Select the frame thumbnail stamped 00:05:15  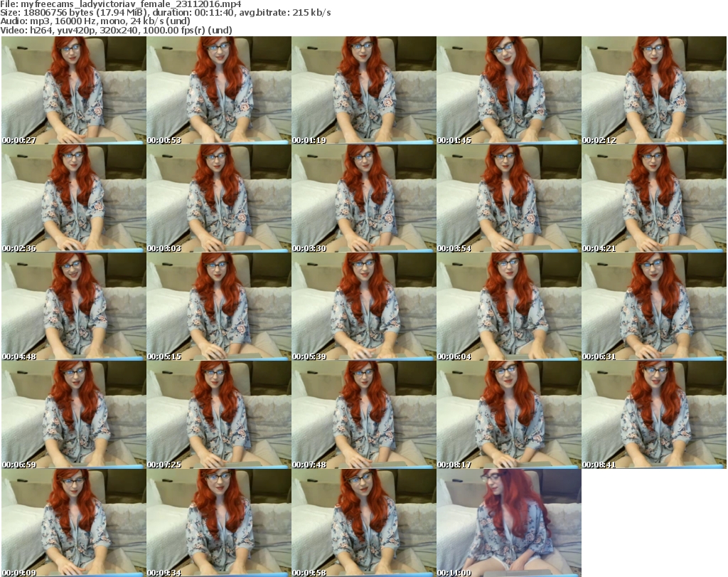click(219, 307)
